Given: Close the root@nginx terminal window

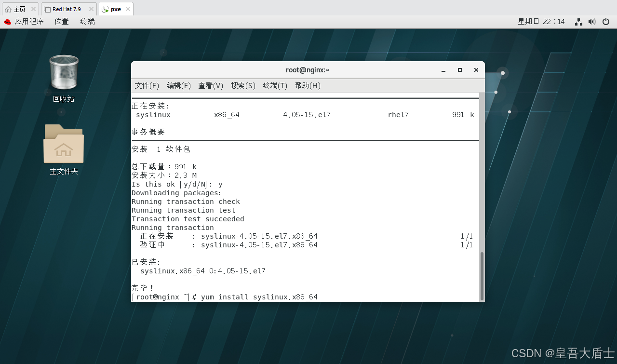Looking at the screenshot, I should pyautogui.click(x=476, y=70).
